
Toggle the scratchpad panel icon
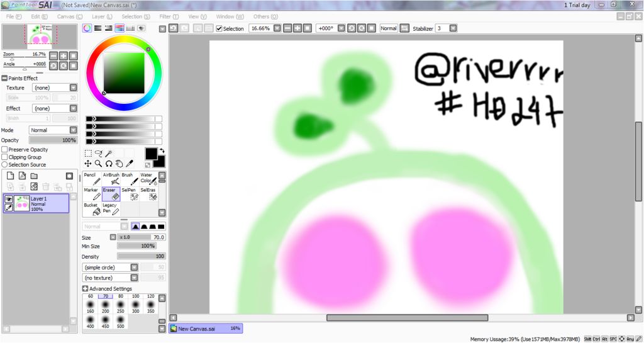141,28
